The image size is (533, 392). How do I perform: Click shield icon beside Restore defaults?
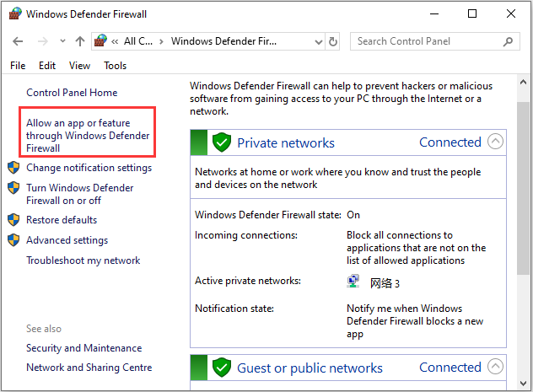click(13, 220)
